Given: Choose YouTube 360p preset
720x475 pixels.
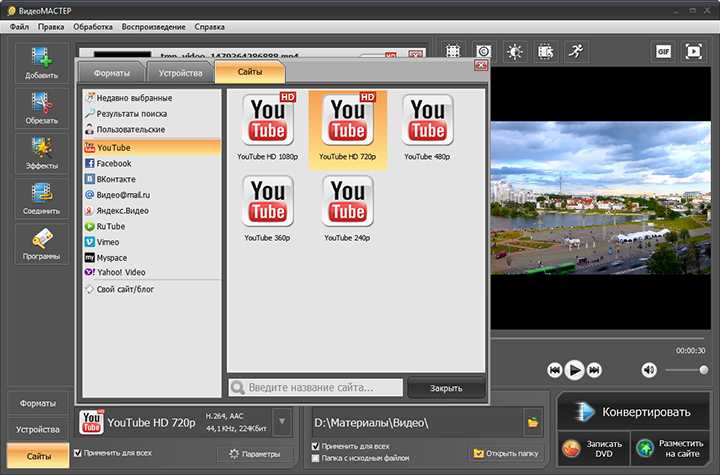Looking at the screenshot, I should [x=268, y=208].
